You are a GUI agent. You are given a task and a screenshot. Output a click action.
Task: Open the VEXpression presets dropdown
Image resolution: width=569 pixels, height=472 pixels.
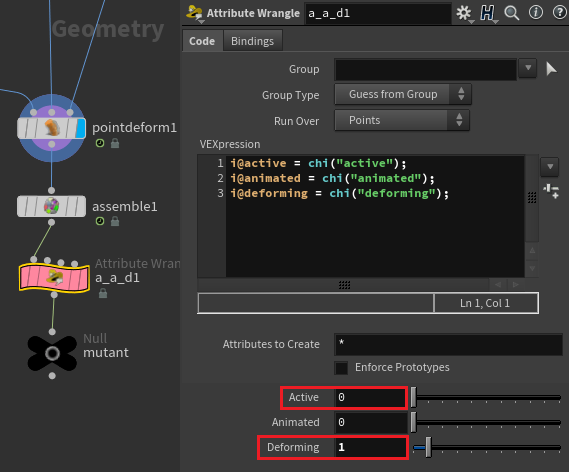pyautogui.click(x=550, y=167)
